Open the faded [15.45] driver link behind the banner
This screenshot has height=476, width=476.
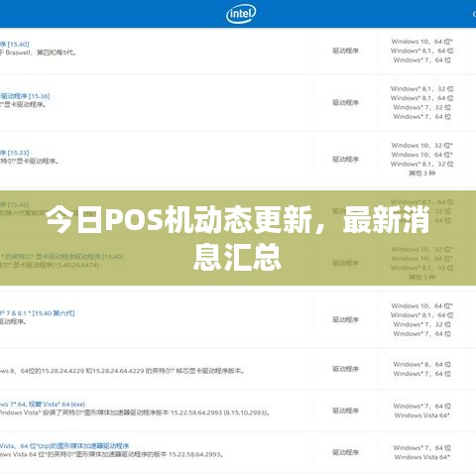pyautogui.click(x=15, y=204)
